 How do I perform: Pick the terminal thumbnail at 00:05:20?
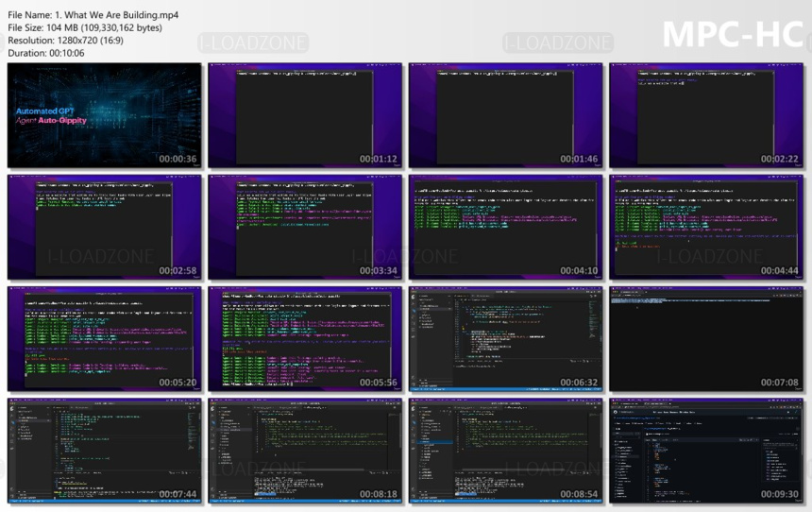[105, 339]
